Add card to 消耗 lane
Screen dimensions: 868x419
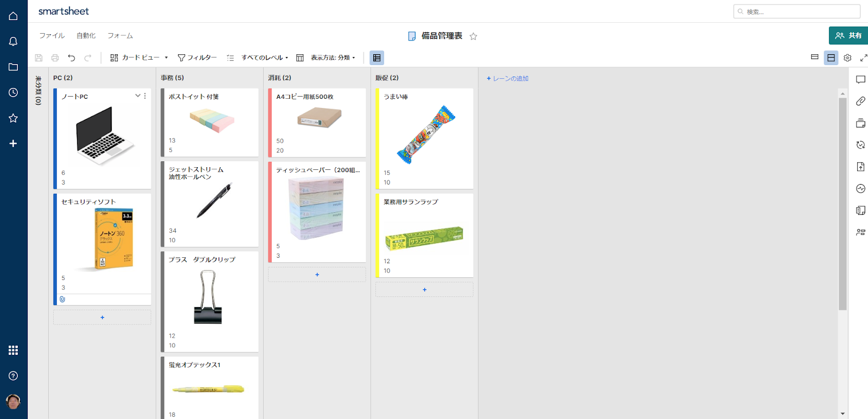pos(317,275)
